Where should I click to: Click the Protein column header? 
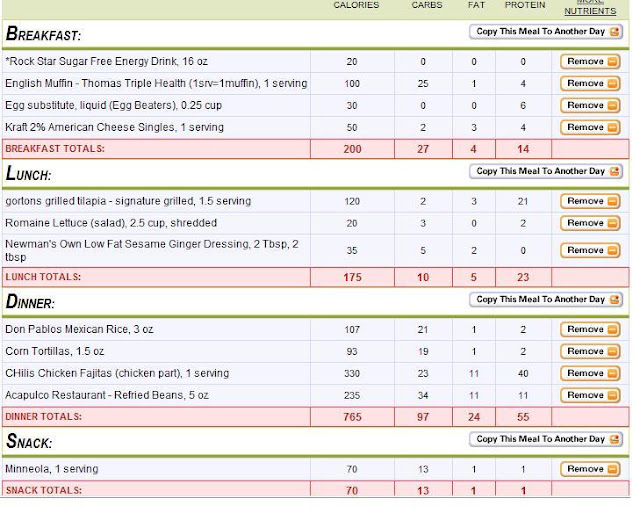tap(525, 5)
